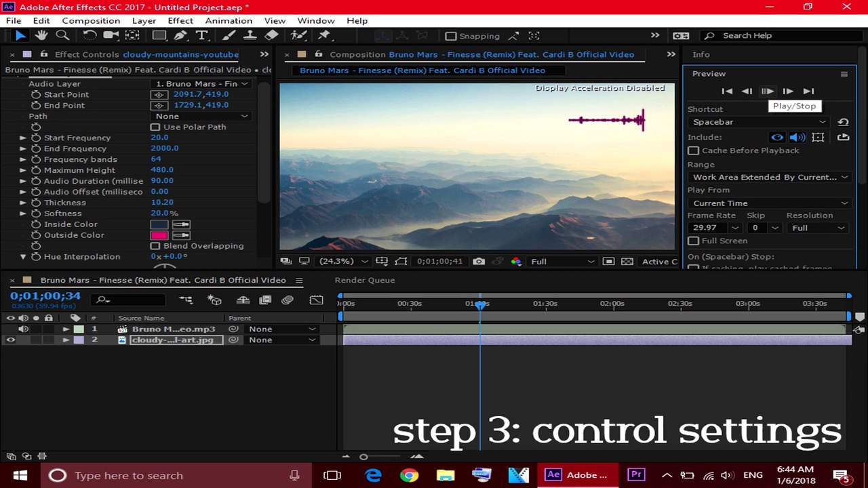Image resolution: width=868 pixels, height=488 pixels.
Task: Expand layer 1 Bruno M...eo.mp3 properties
Action: tap(66, 329)
